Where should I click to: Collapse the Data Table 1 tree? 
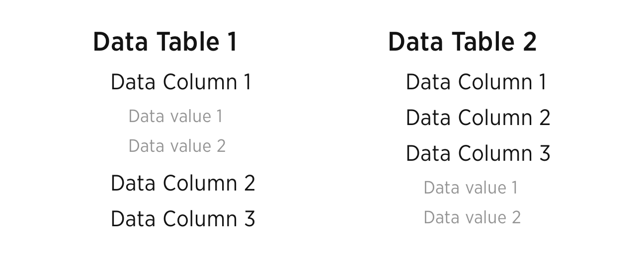click(165, 42)
